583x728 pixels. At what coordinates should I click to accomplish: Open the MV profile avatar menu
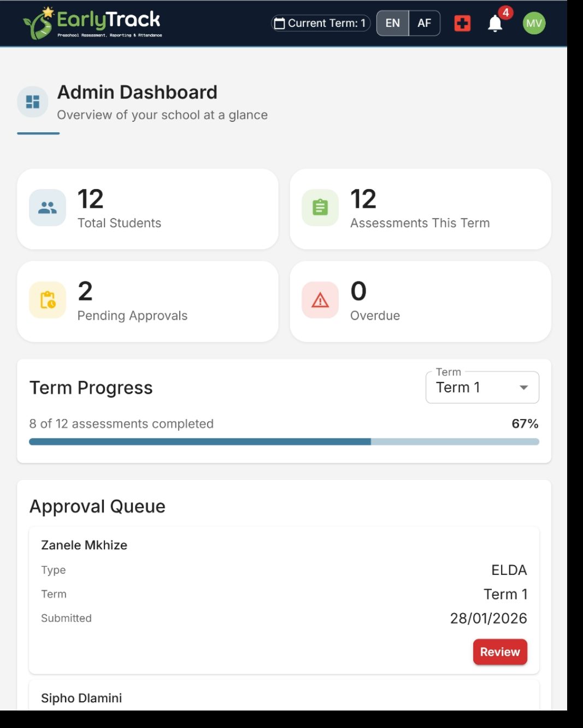[x=534, y=23]
